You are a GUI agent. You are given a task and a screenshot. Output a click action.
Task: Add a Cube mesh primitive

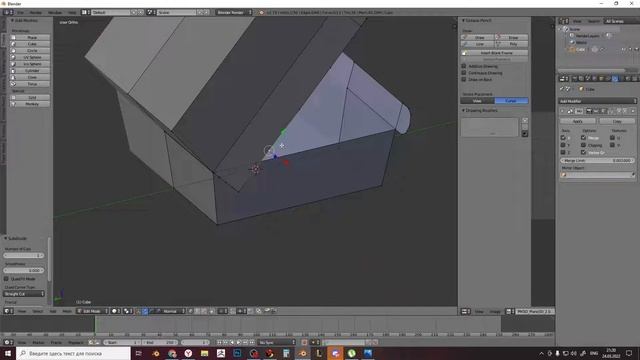[30, 44]
